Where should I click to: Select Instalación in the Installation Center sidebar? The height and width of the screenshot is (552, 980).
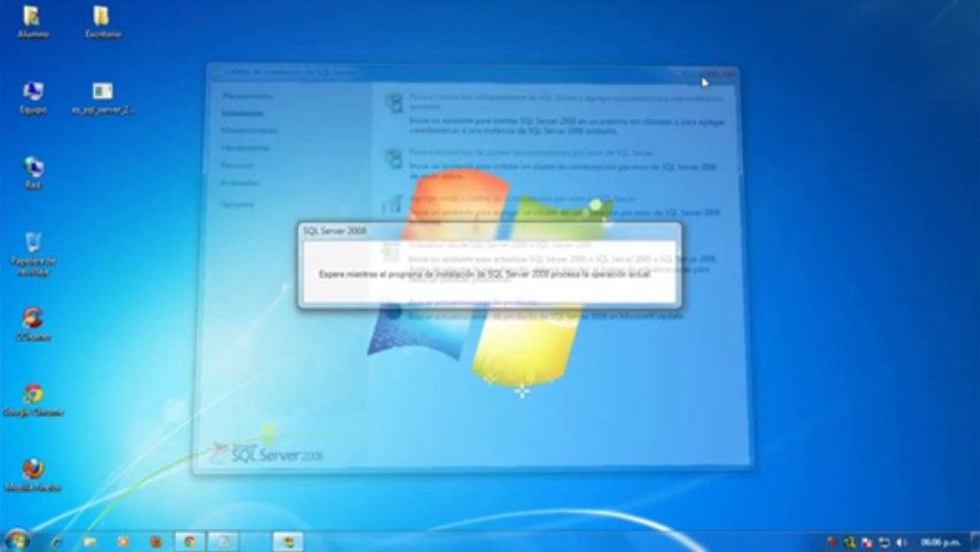(242, 113)
